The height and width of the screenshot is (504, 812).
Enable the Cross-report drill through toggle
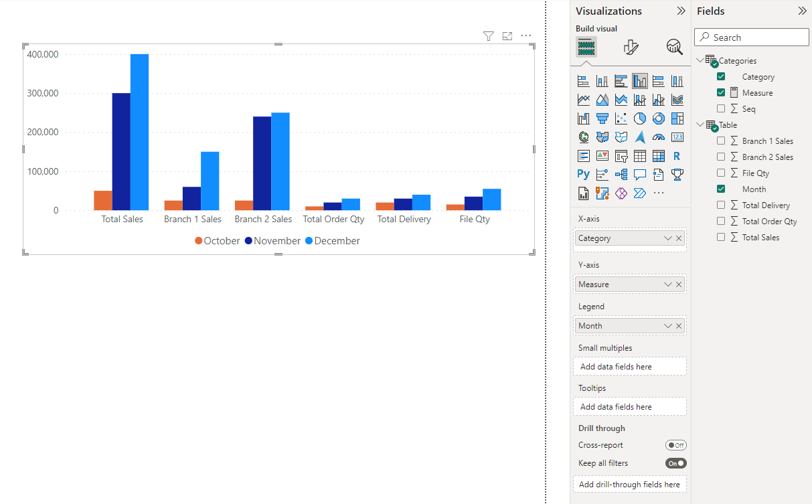pyautogui.click(x=676, y=444)
